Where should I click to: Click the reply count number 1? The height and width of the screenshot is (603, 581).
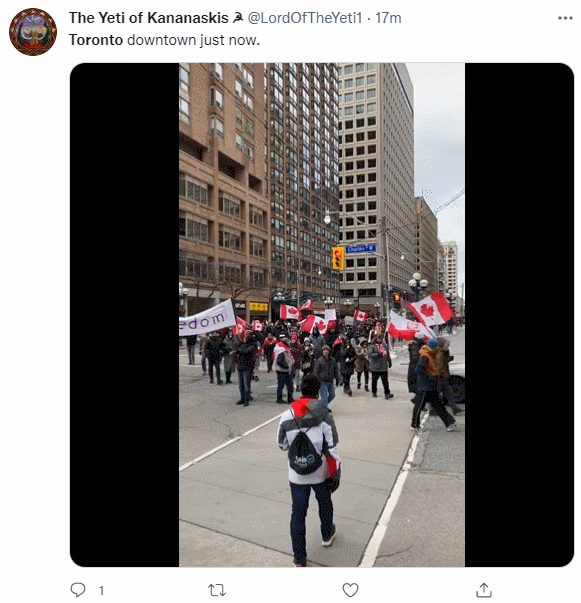tap(102, 590)
